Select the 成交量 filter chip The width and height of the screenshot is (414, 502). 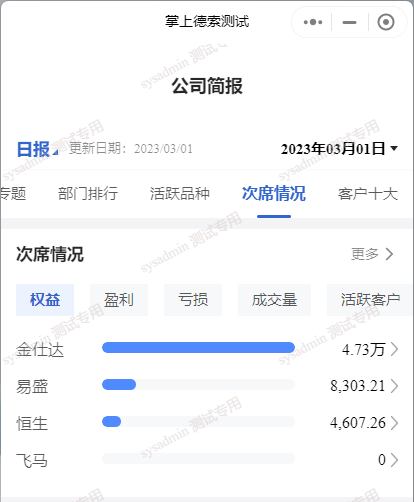coord(274,300)
